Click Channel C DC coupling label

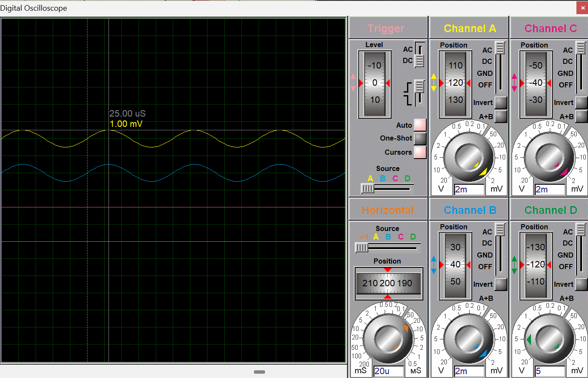(567, 62)
